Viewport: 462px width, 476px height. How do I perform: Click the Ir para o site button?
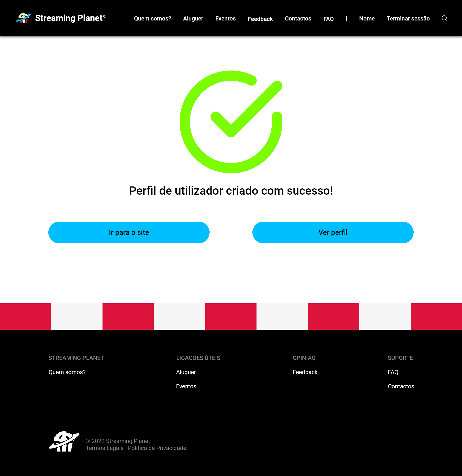[129, 232]
